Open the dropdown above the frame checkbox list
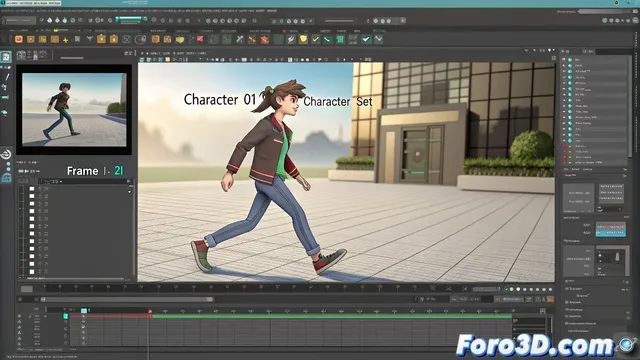This screenshot has height=360, width=640. (85, 181)
